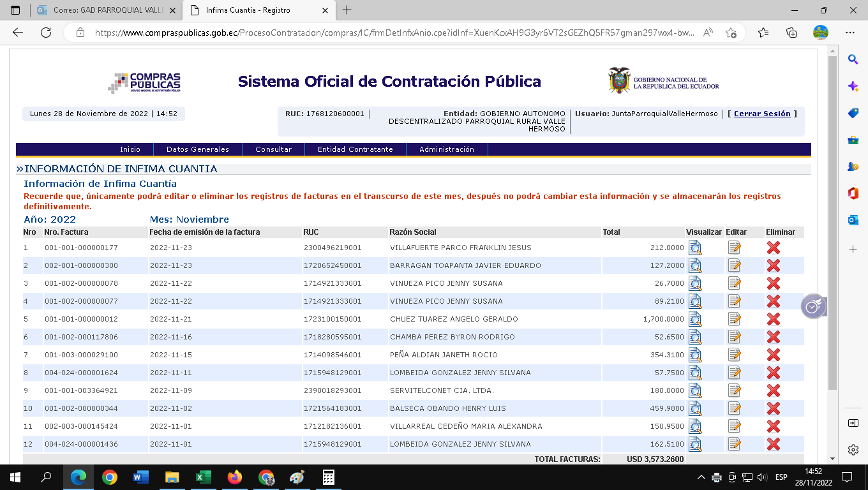Open view icon for invoice 001-001-000000177
Image resolution: width=868 pixels, height=490 pixels.
(694, 248)
